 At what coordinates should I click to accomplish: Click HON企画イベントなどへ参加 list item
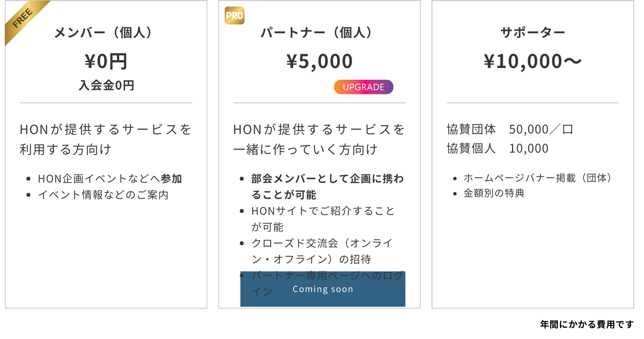110,179
